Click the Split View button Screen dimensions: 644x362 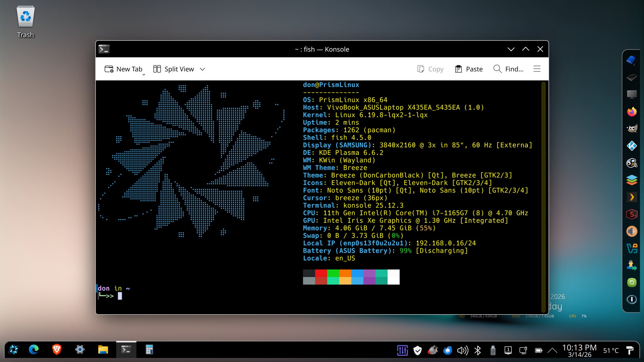point(174,69)
